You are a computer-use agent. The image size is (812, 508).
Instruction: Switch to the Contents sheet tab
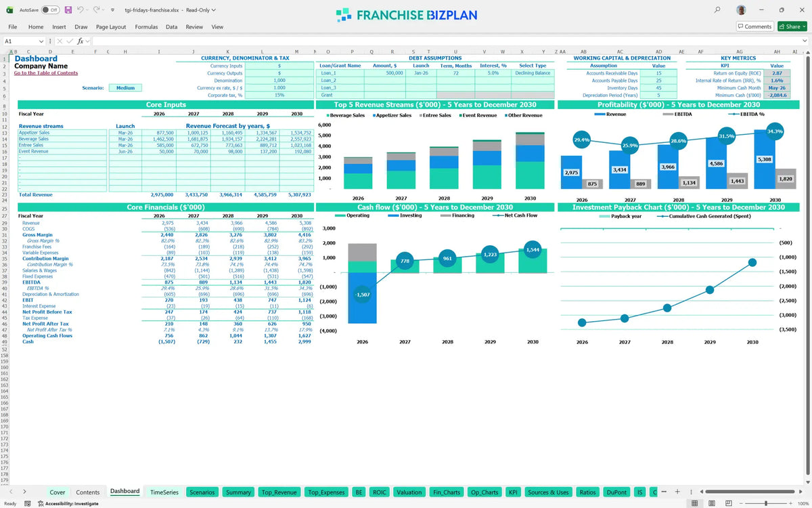point(88,492)
